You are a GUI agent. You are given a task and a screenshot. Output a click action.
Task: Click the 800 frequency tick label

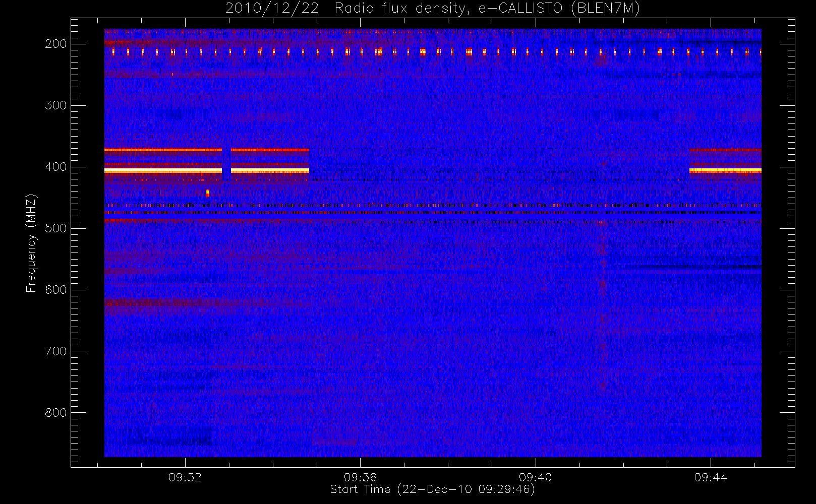pos(56,413)
